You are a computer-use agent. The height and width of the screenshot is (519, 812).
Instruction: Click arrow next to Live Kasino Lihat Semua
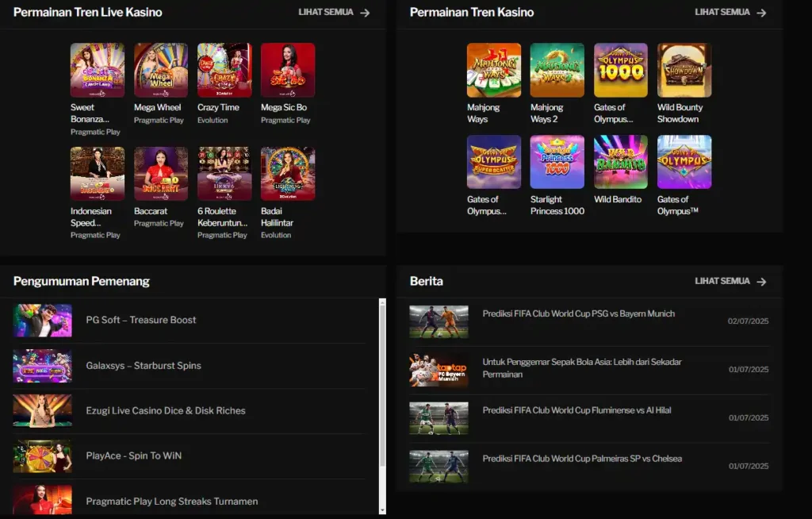coord(365,13)
